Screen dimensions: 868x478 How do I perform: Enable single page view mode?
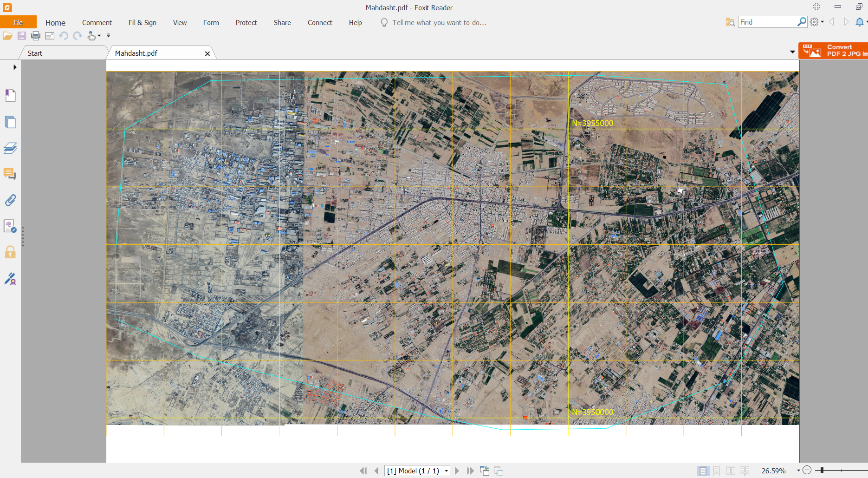[703, 471]
